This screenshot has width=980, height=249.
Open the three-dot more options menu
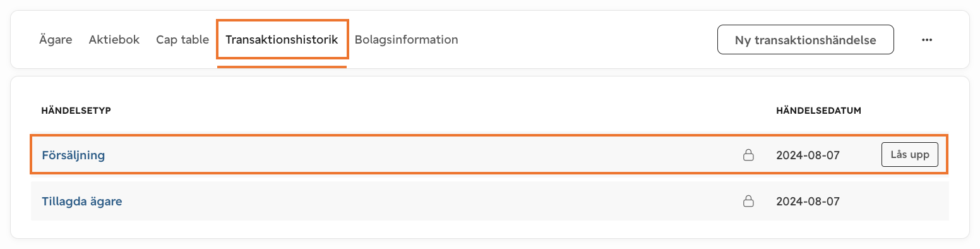click(927, 40)
